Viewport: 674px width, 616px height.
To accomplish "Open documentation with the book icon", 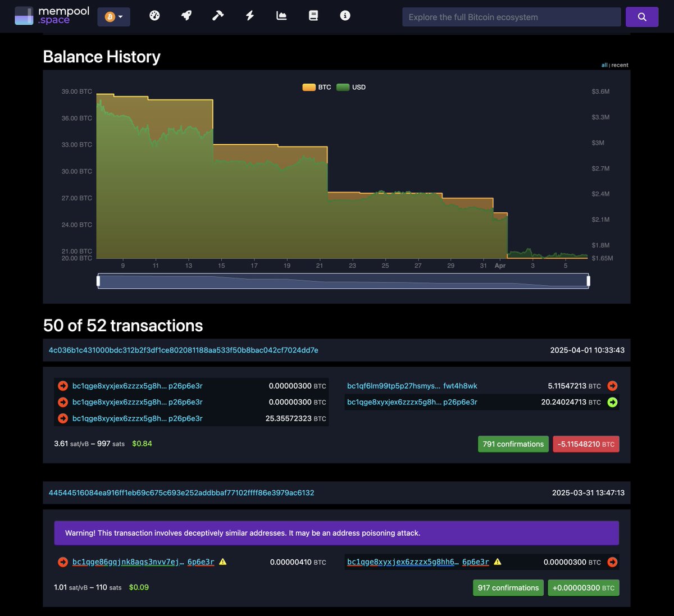I will point(313,16).
